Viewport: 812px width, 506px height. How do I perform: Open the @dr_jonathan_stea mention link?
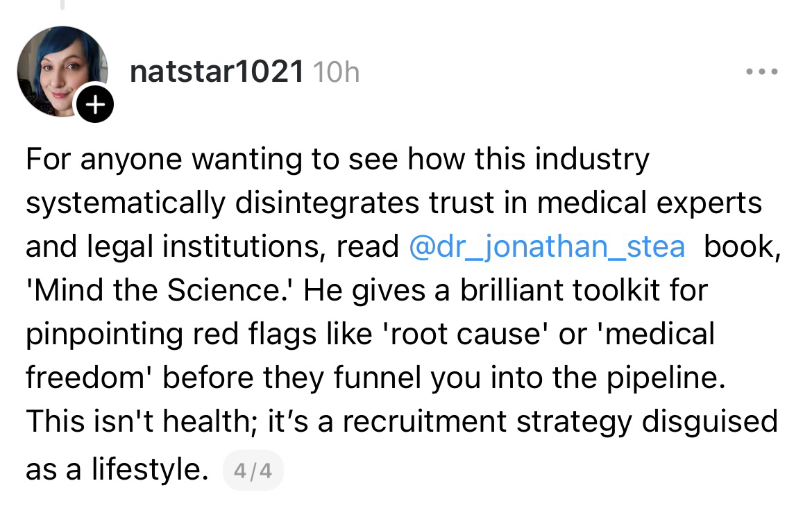point(548,246)
